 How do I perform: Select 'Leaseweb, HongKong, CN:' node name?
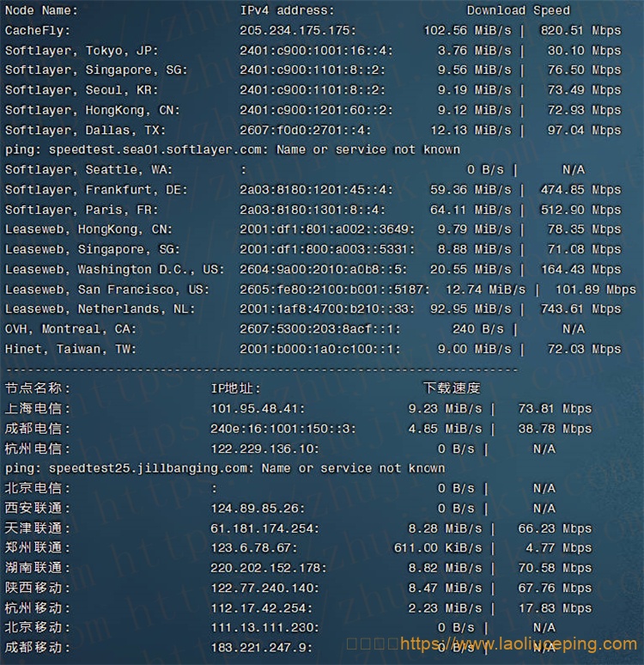click(x=88, y=230)
